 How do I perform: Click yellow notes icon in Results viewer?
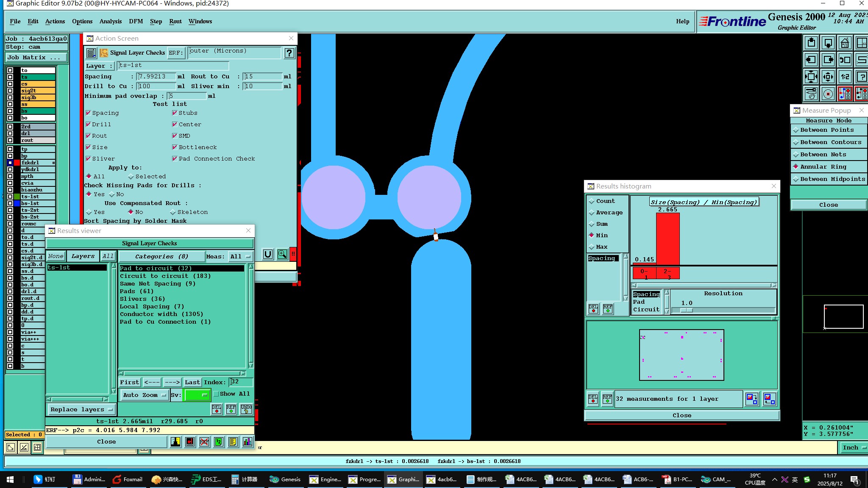coord(233,442)
